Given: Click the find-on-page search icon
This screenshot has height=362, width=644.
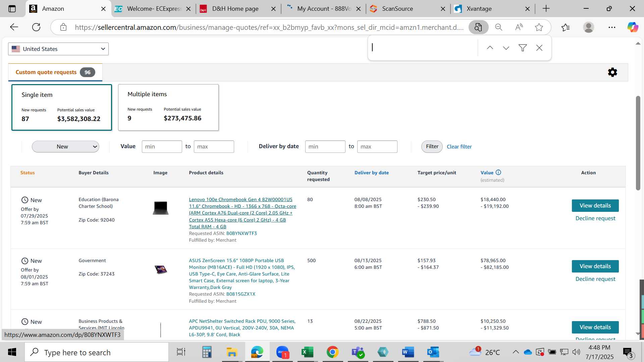Looking at the screenshot, I should [478, 27].
